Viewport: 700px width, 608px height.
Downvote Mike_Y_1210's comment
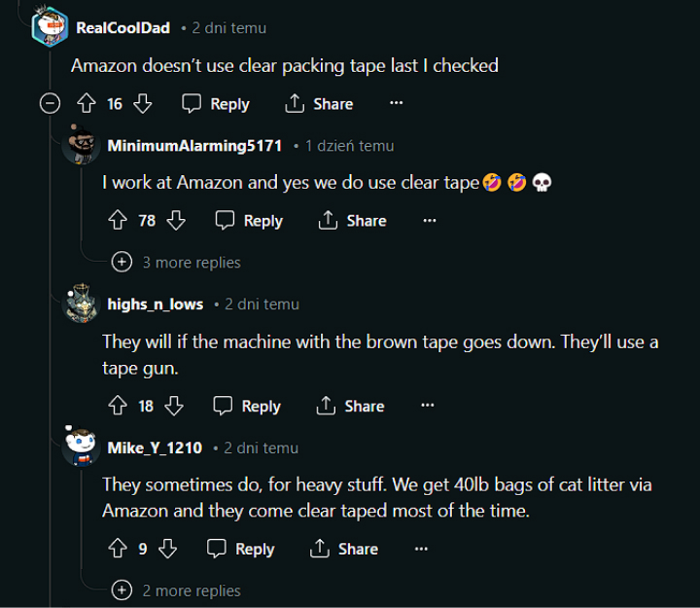pyautogui.click(x=167, y=550)
